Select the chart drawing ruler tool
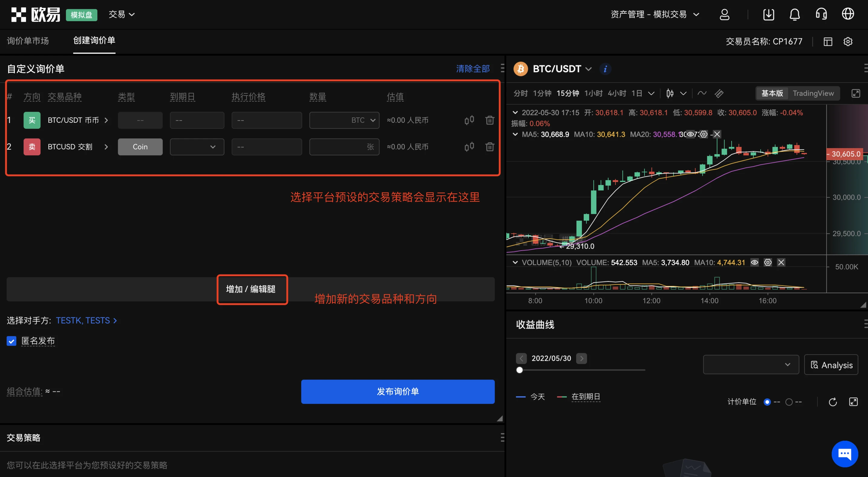This screenshot has width=868, height=477. point(719,93)
